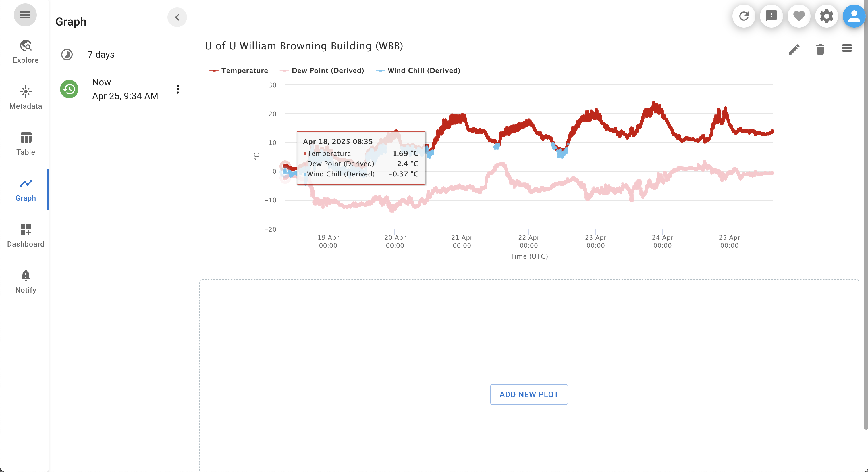
Task: Toggle the Temperature series in legend
Action: [x=244, y=70]
